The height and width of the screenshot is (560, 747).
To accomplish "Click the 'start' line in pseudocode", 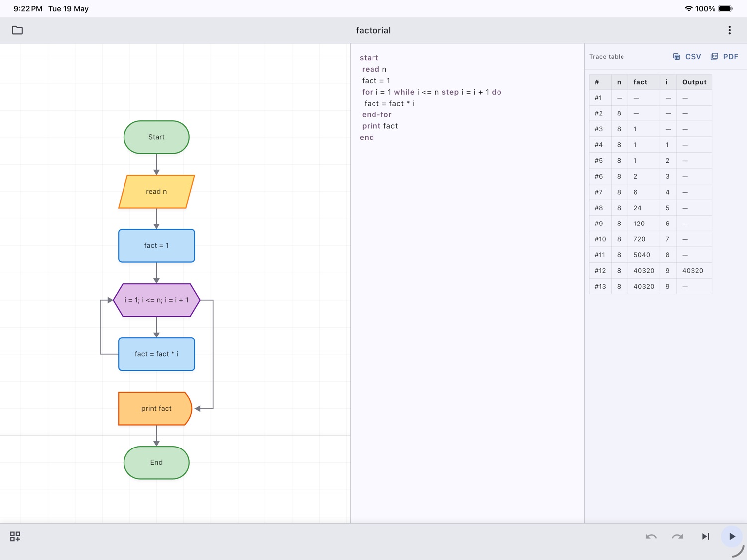I will coord(369,58).
